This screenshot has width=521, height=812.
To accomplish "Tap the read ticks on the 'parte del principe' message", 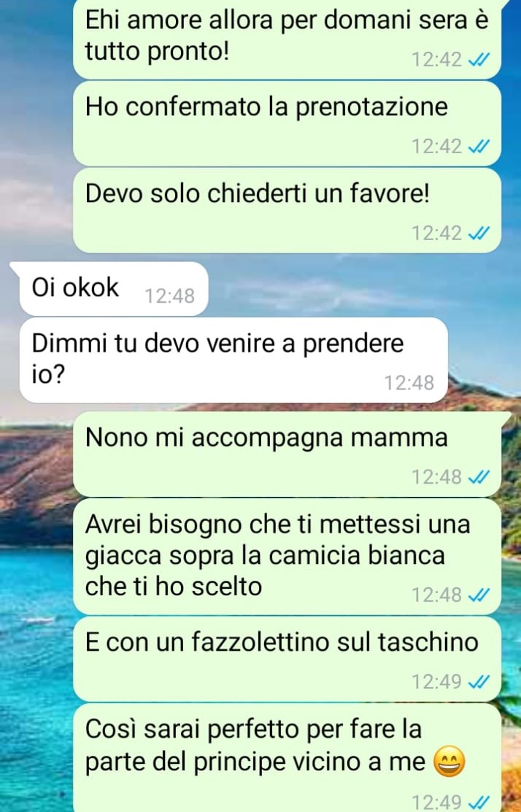I will click(479, 803).
